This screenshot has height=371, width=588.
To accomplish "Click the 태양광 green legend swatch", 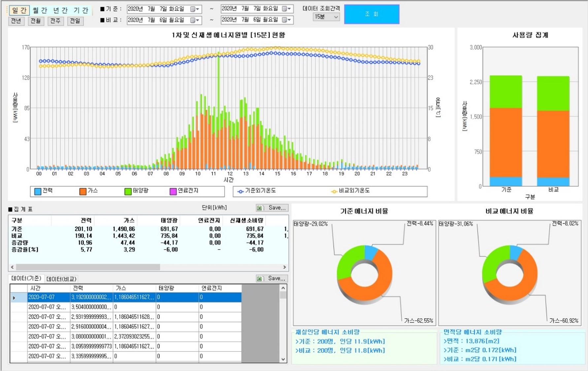I will pos(128,191).
